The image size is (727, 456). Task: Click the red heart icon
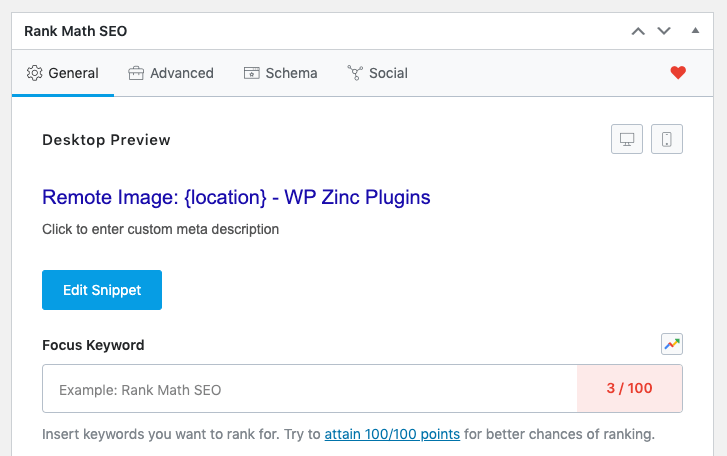coord(678,73)
